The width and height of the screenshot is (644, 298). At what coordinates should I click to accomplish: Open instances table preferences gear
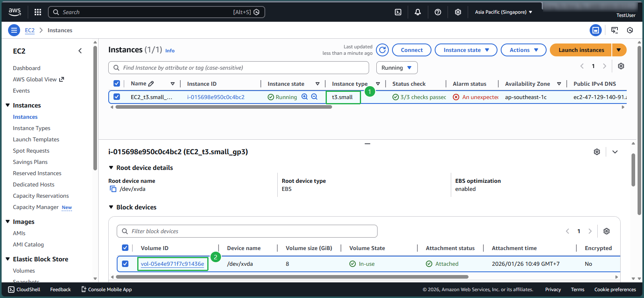(621, 66)
